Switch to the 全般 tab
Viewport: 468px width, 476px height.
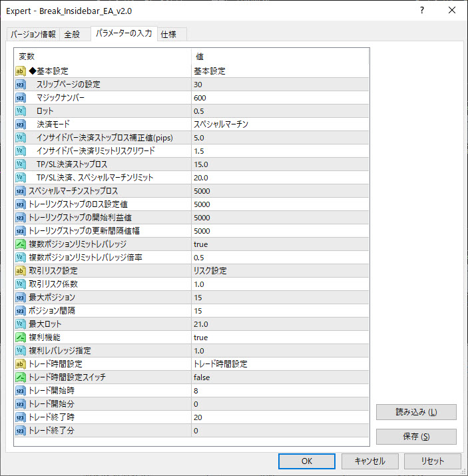coord(75,34)
